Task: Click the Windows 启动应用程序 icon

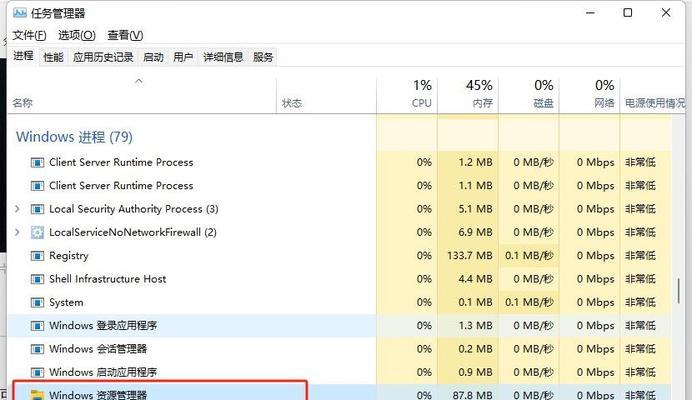Action: 37,373
